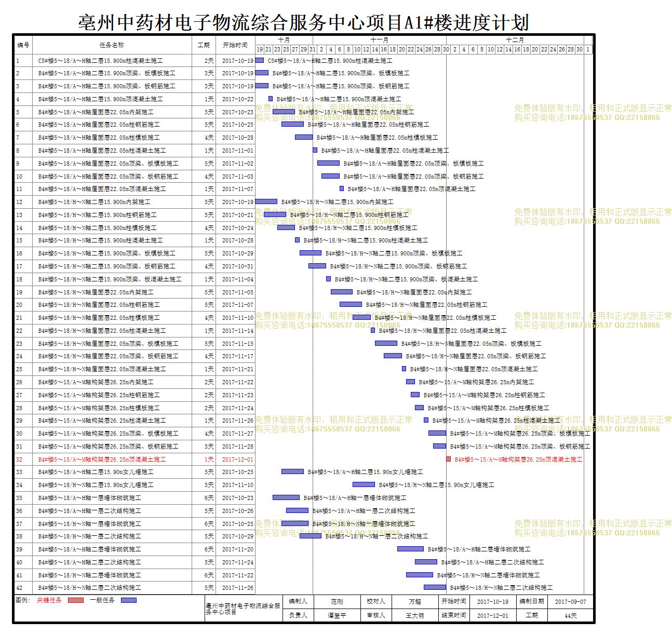Click the Gantt label beside task 5's bar

[357, 112]
